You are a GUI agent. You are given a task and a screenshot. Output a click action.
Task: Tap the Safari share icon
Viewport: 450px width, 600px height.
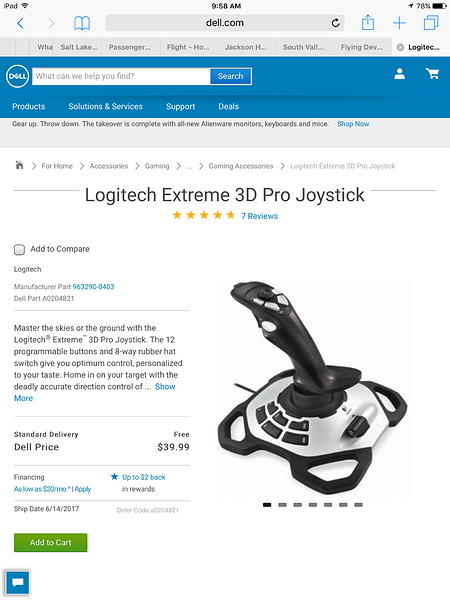(368, 23)
